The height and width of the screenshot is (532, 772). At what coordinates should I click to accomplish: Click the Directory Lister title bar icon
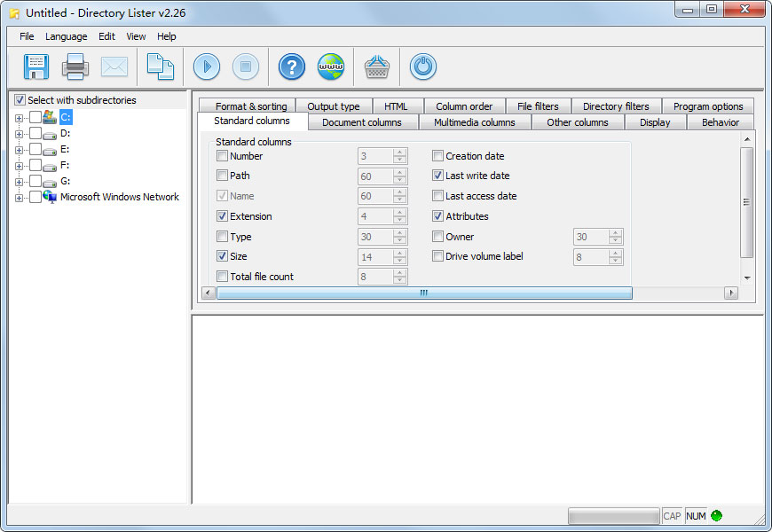15,13
